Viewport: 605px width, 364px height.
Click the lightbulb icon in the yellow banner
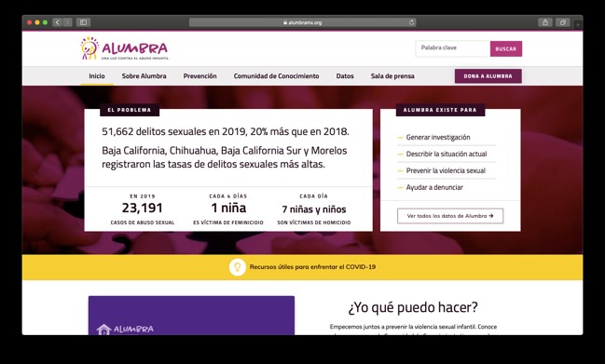(238, 267)
